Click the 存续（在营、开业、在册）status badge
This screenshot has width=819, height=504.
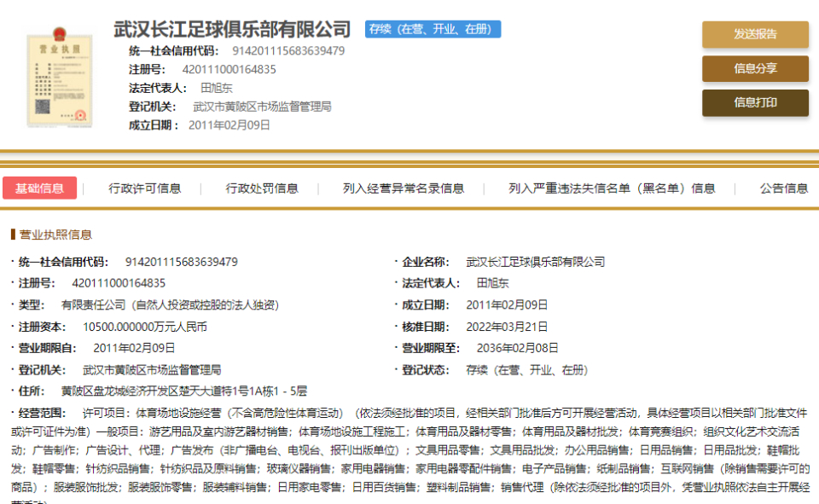433,29
